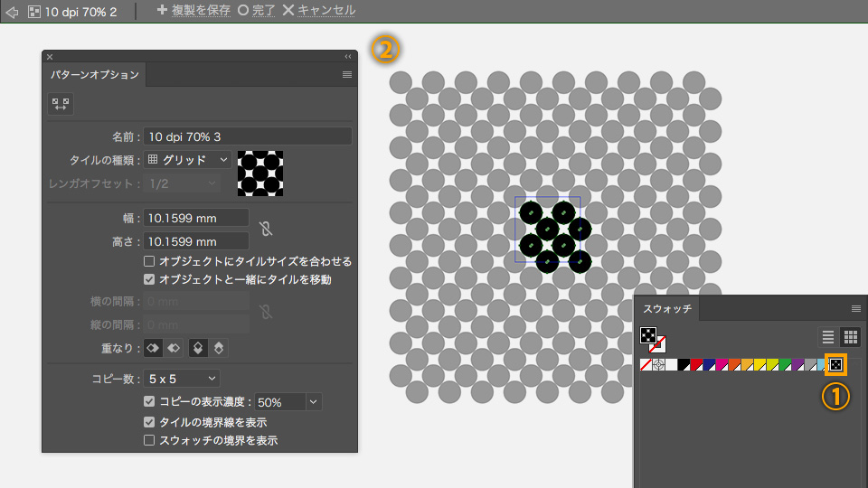
Task: Uncheck タイルの境界線を表示 checkbox
Action: coord(149,422)
